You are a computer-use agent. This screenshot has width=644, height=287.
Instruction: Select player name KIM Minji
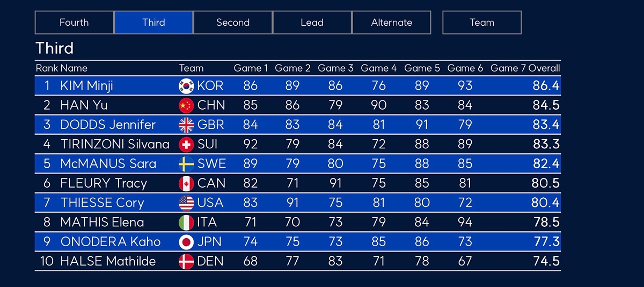(x=86, y=85)
